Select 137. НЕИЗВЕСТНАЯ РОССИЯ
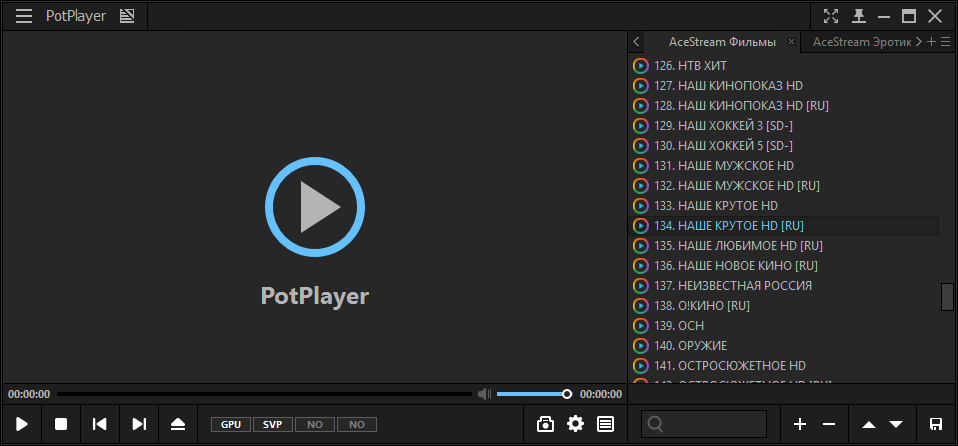 [783, 285]
